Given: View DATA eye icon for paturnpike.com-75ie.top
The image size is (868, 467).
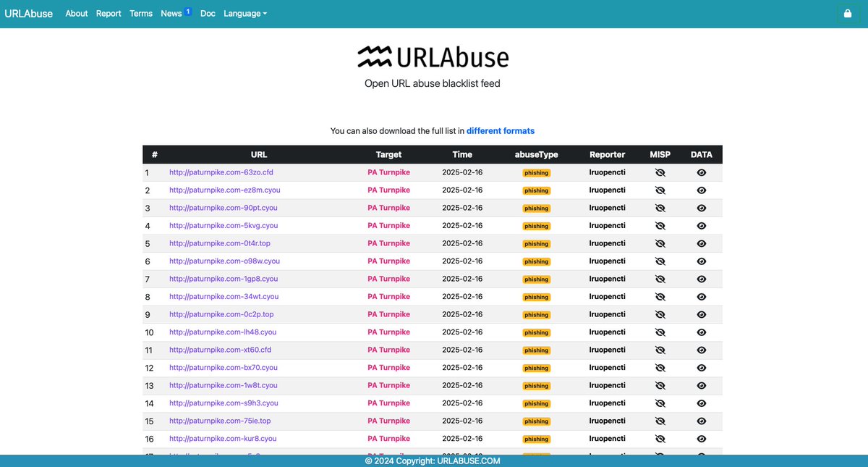Looking at the screenshot, I should [701, 421].
